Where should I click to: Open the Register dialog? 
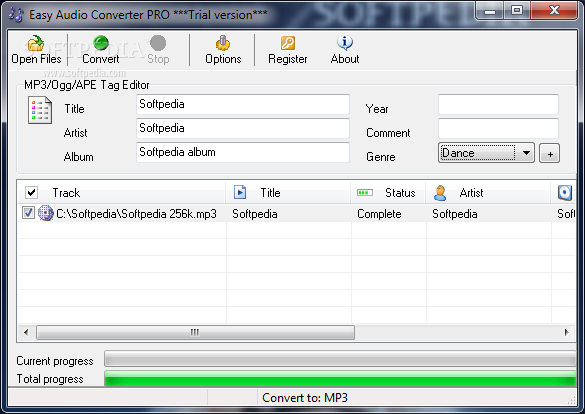pyautogui.click(x=288, y=50)
